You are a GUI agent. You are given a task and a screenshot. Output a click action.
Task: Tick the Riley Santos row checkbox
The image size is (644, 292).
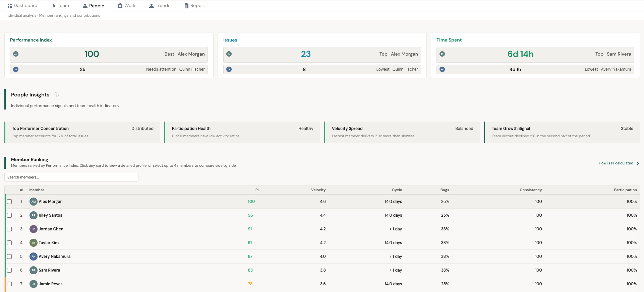(9, 215)
